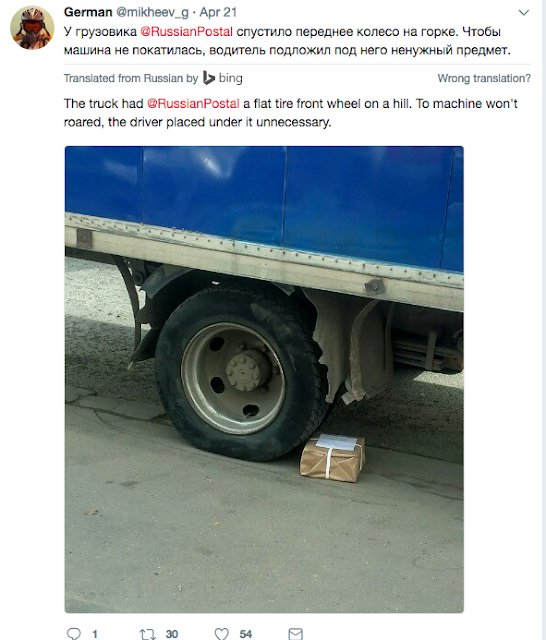Click the display name German
Screen dimensions: 546x640
tap(88, 12)
